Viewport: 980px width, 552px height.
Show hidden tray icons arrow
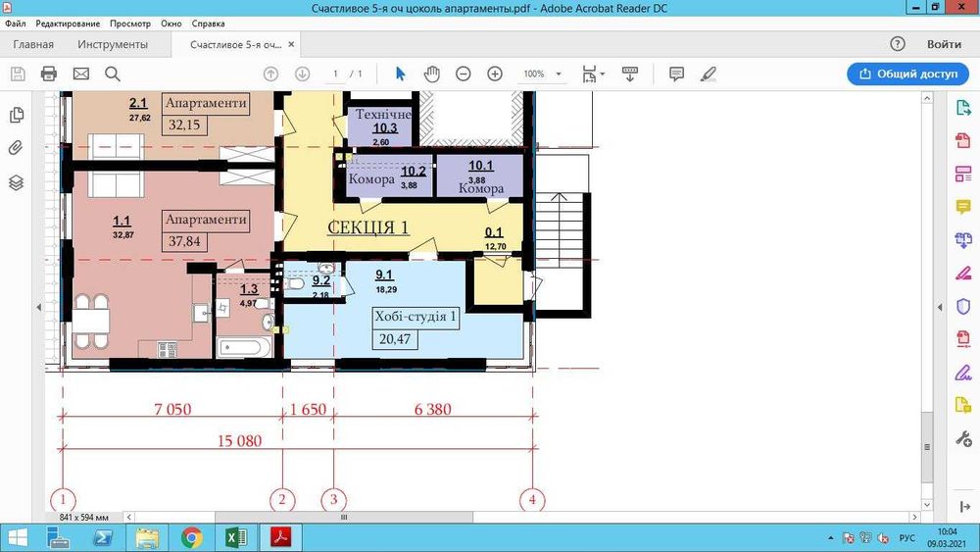click(x=831, y=537)
